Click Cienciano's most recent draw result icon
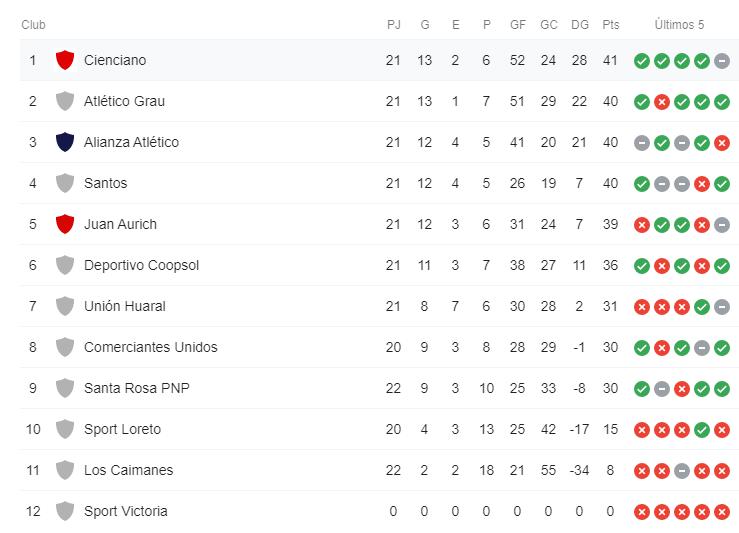Viewport: 739px width, 533px height. pyautogui.click(x=722, y=61)
